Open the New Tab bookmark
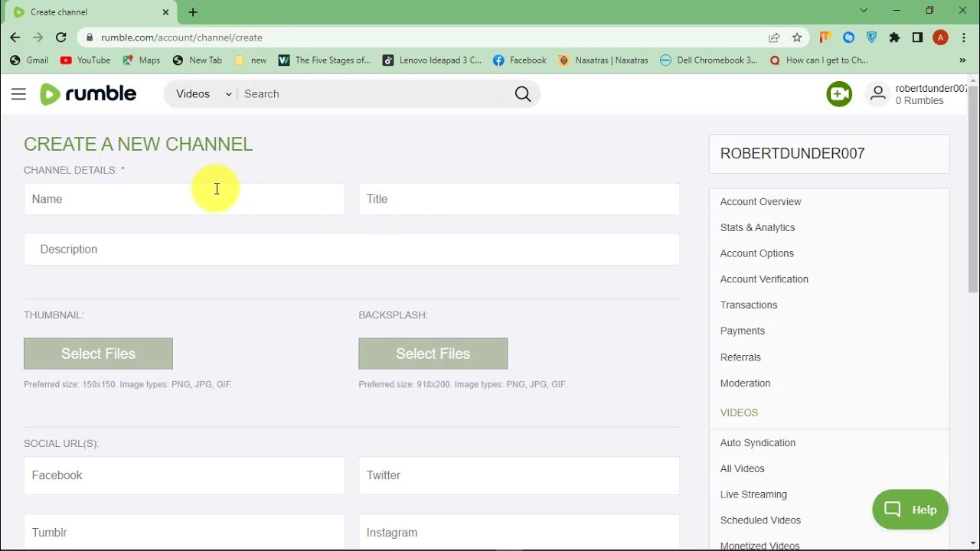The image size is (980, 551). pyautogui.click(x=198, y=60)
